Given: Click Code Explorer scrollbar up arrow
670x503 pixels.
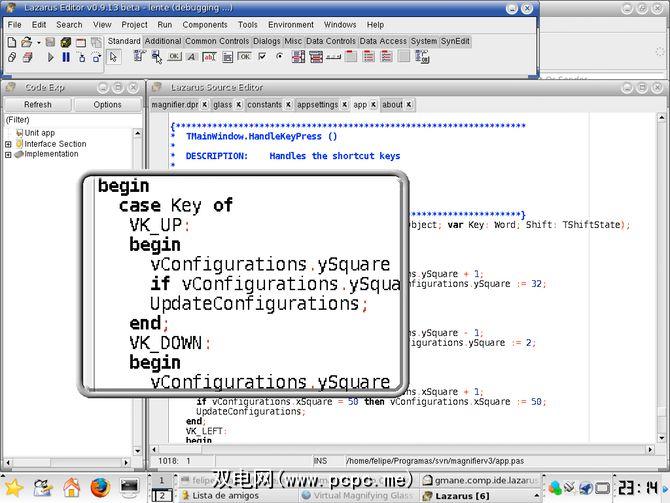Looking at the screenshot, I should (138, 133).
